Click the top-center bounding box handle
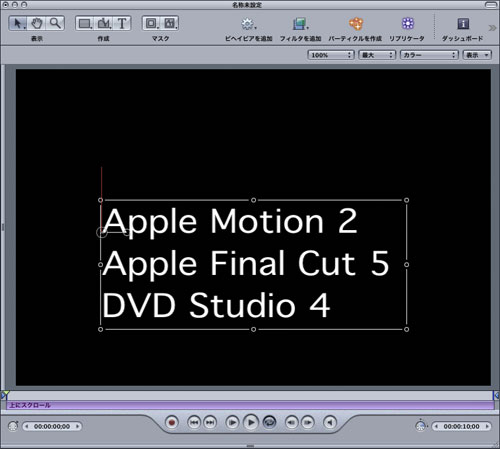This screenshot has width=500, height=449. [253, 200]
